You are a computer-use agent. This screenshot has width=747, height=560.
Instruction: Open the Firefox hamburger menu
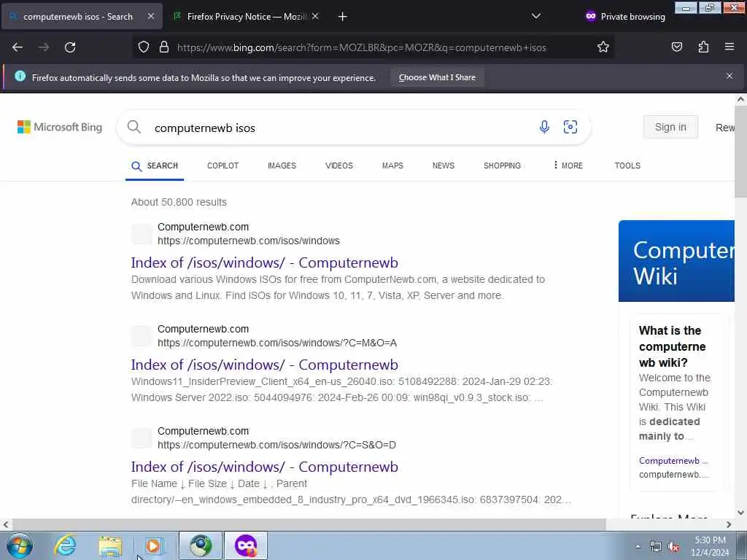(x=729, y=47)
